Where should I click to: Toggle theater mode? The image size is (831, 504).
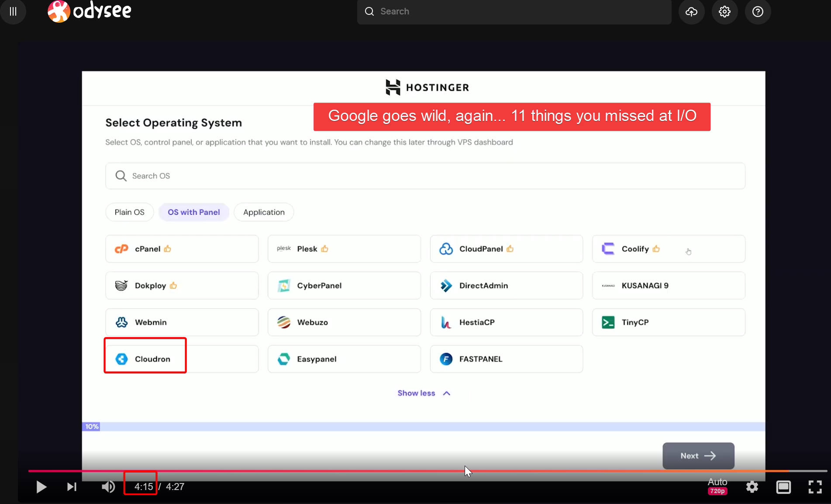point(783,487)
